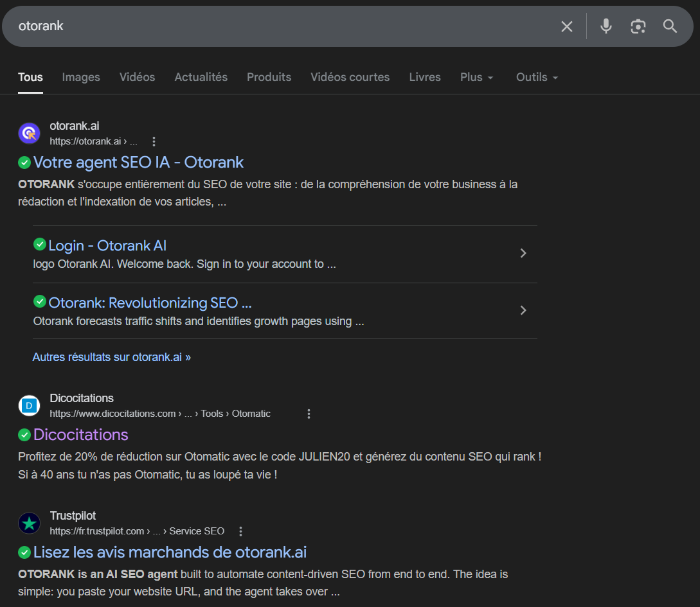Open the Otorank: Revolutionizing SEO sitelink
Viewport: 700px width, 607px height.
[150, 303]
